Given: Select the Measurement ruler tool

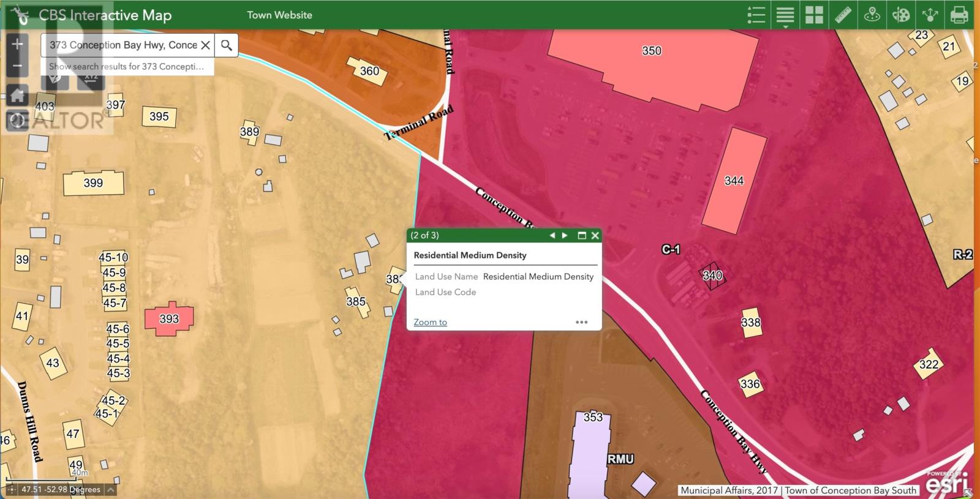Looking at the screenshot, I should tap(843, 15).
